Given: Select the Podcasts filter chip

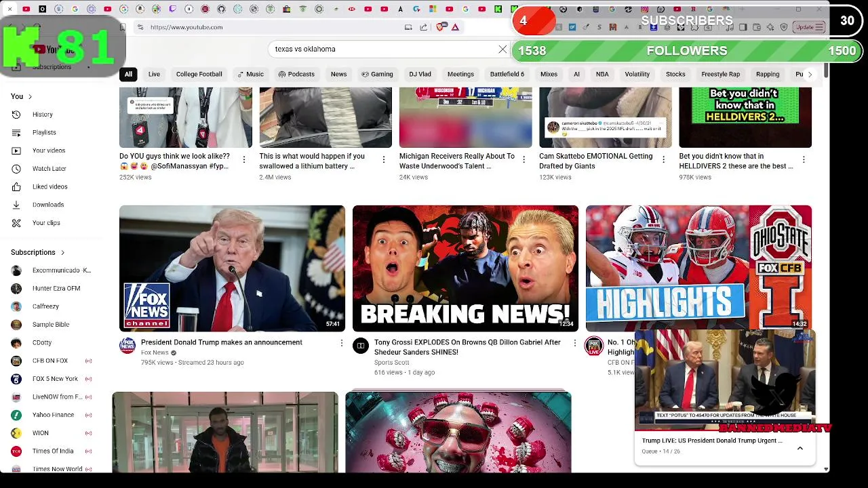Looking at the screenshot, I should tap(296, 74).
